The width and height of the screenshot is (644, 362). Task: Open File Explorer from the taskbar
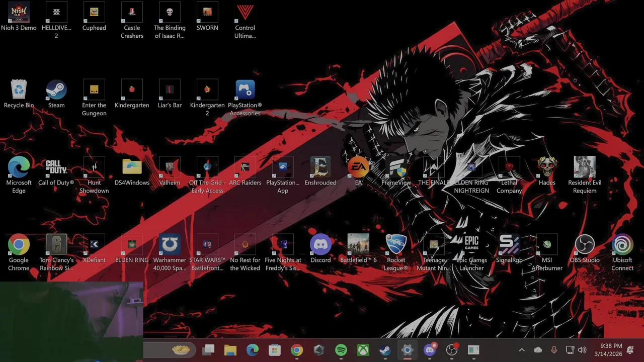click(x=230, y=350)
